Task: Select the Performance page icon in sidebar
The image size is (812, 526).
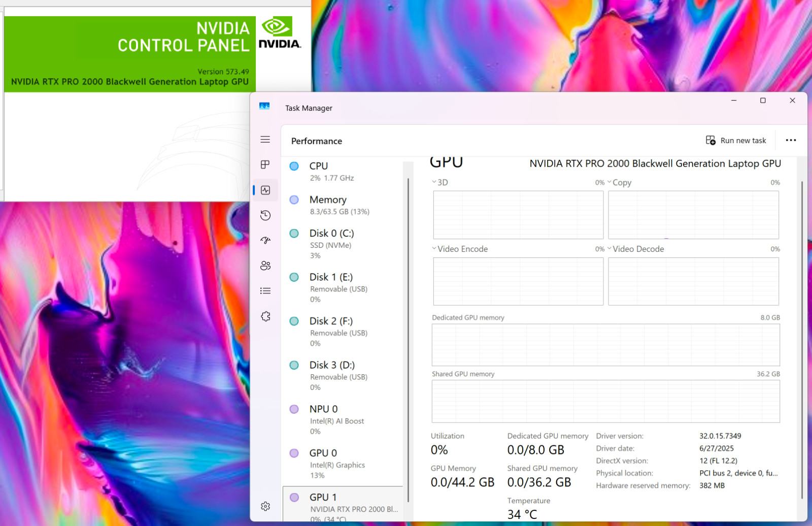Action: (265, 190)
